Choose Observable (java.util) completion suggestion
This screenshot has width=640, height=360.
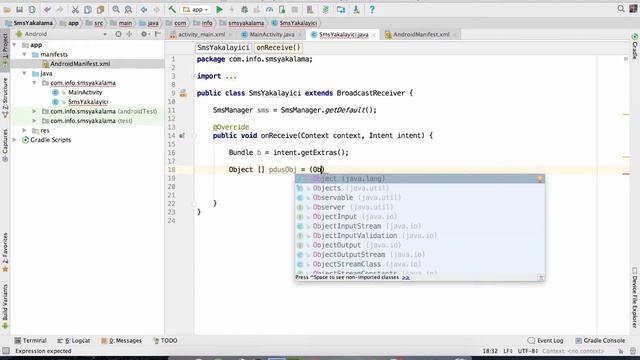tap(420, 198)
